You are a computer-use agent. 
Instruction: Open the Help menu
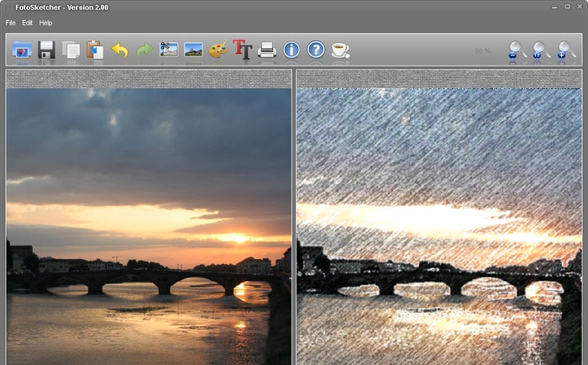click(x=45, y=23)
